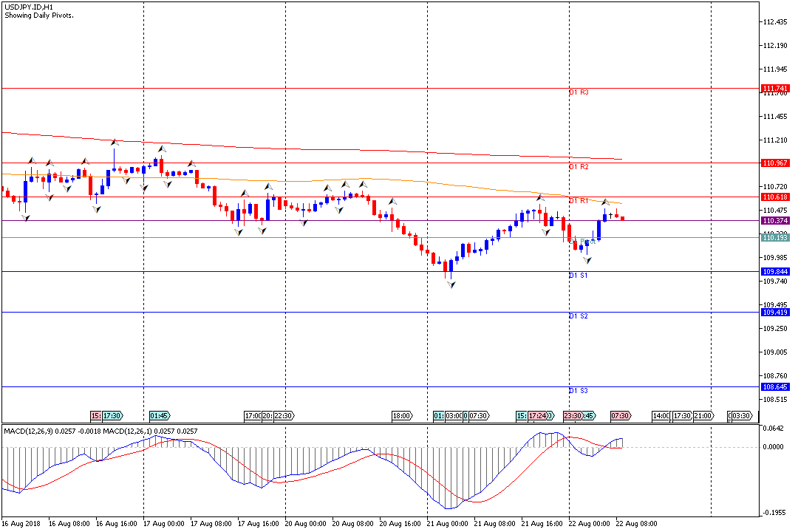Click the 17 Aug 16:00 date label
The image size is (798, 532).
259,524
